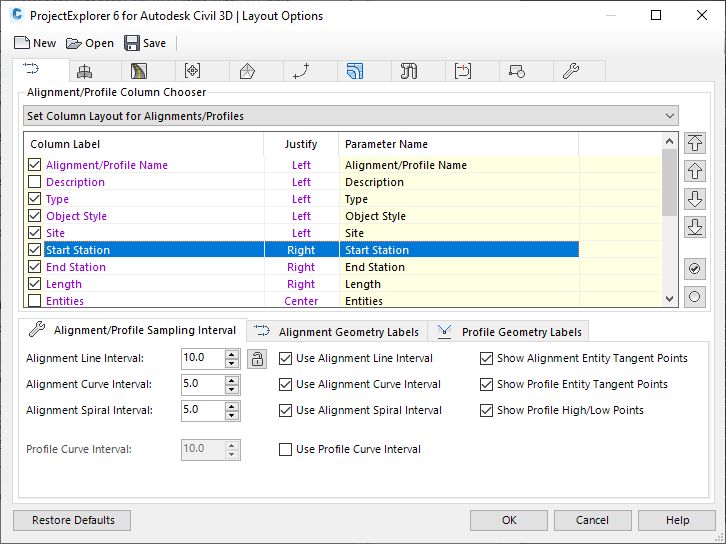Uncheck the Object Style column checkbox
726x544 pixels.
point(35,215)
